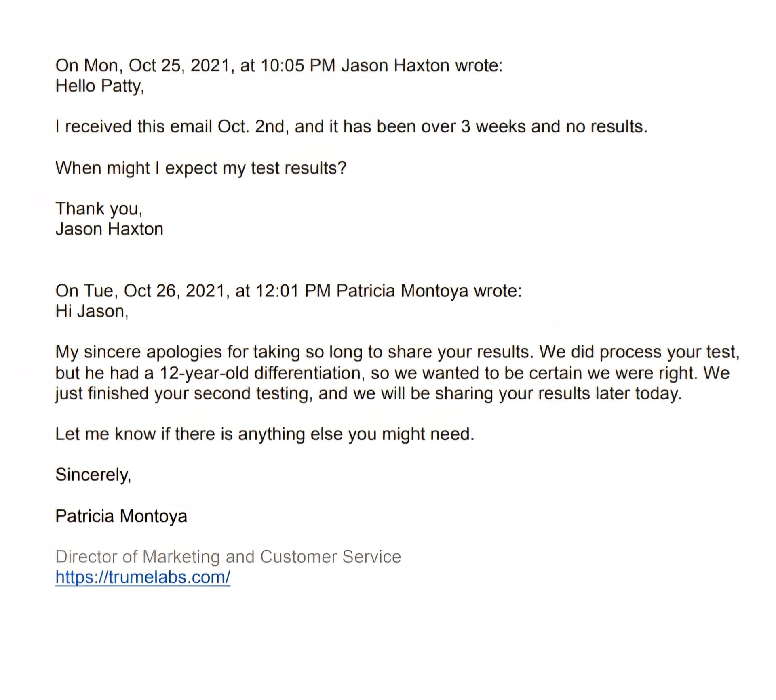Click the '12-year-old differentiation' line
This screenshot has height=700, width=776.
pos(392,373)
